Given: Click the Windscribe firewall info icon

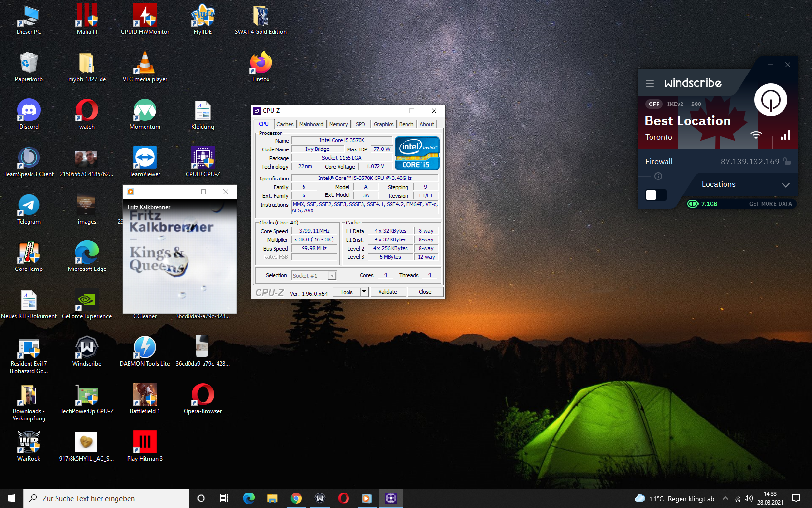Looking at the screenshot, I should coord(658,176).
